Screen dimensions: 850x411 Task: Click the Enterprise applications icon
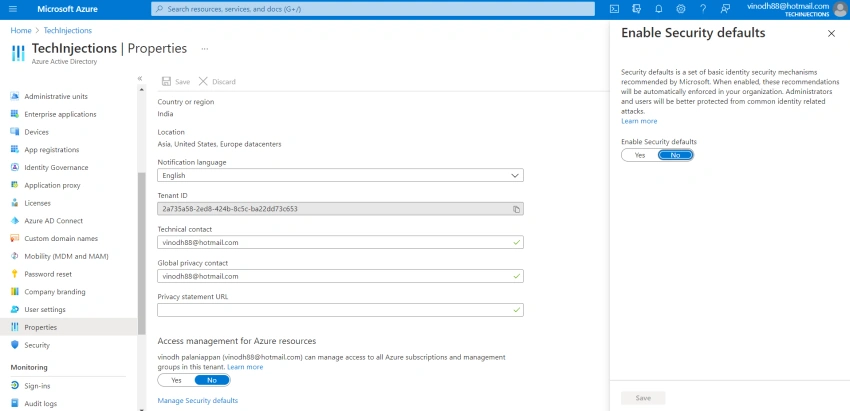[x=15, y=114]
